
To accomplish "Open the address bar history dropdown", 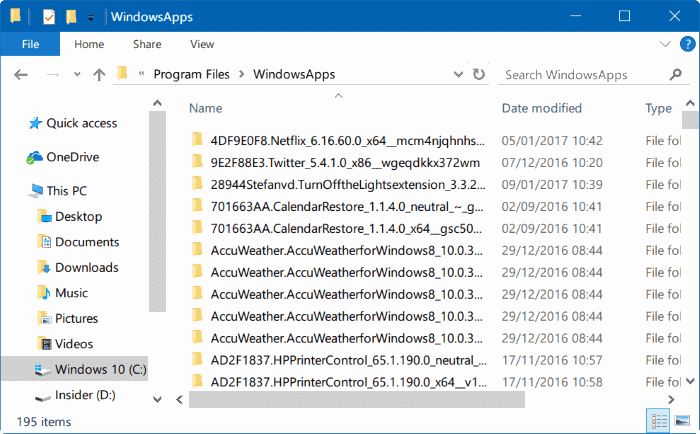I will pos(458,75).
